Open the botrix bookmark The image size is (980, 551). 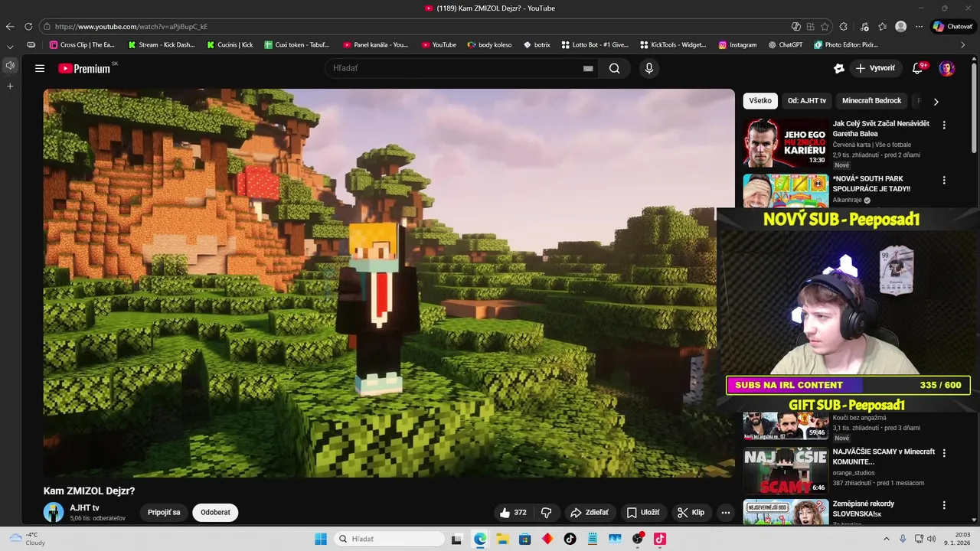coord(537,45)
